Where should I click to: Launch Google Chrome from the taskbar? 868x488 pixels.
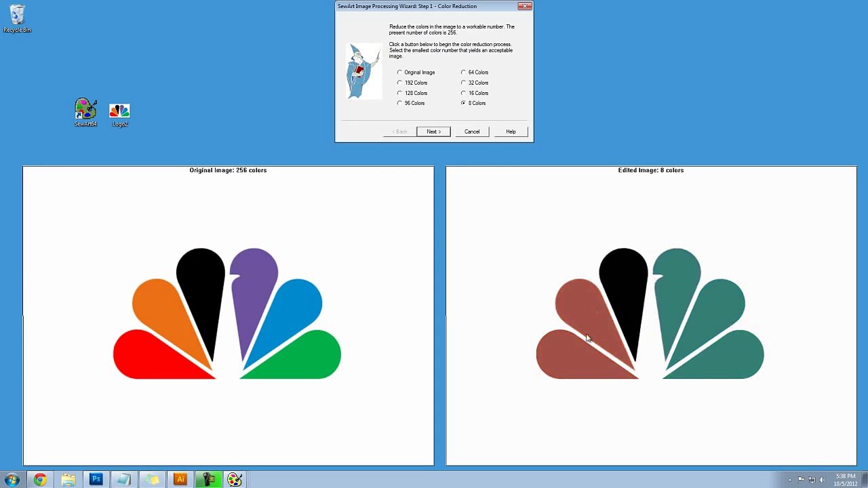pyautogui.click(x=40, y=480)
